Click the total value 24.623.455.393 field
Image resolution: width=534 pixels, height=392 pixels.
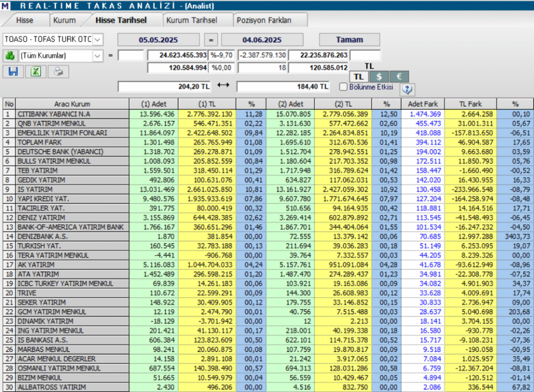point(177,55)
